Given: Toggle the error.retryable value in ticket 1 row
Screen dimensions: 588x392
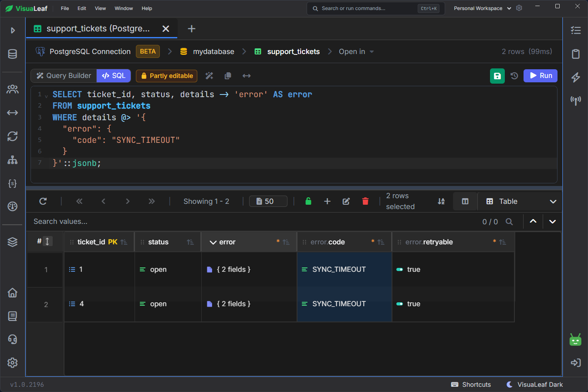Looking at the screenshot, I should point(399,270).
